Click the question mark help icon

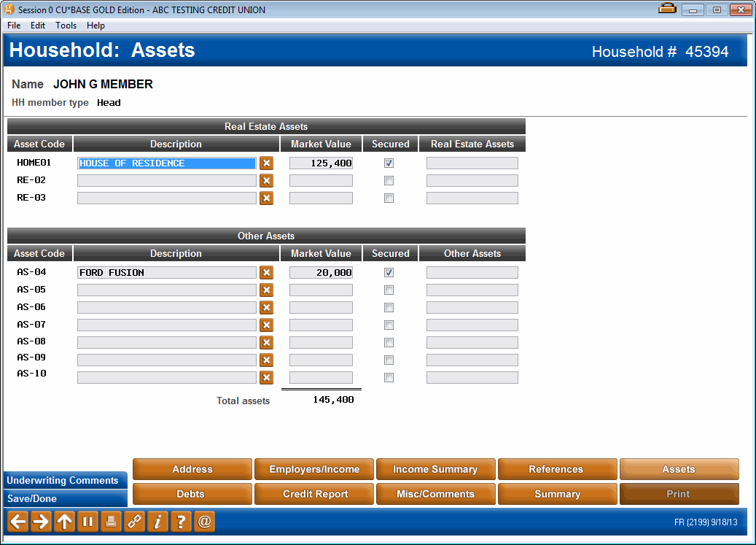(x=181, y=522)
